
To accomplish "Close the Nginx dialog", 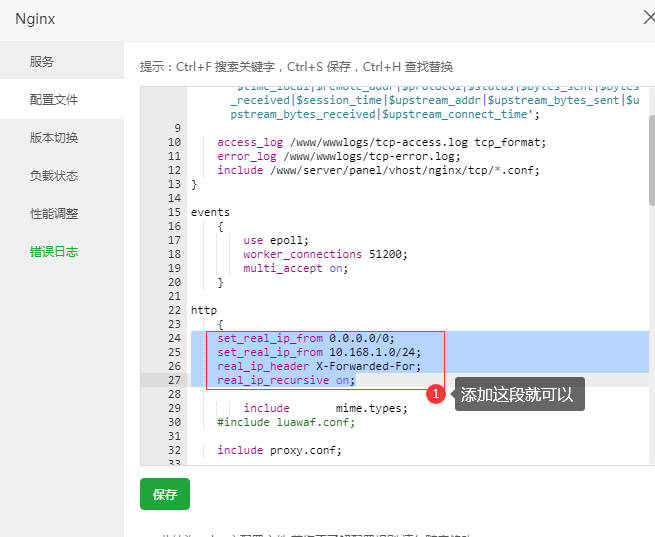I will click(x=649, y=18).
